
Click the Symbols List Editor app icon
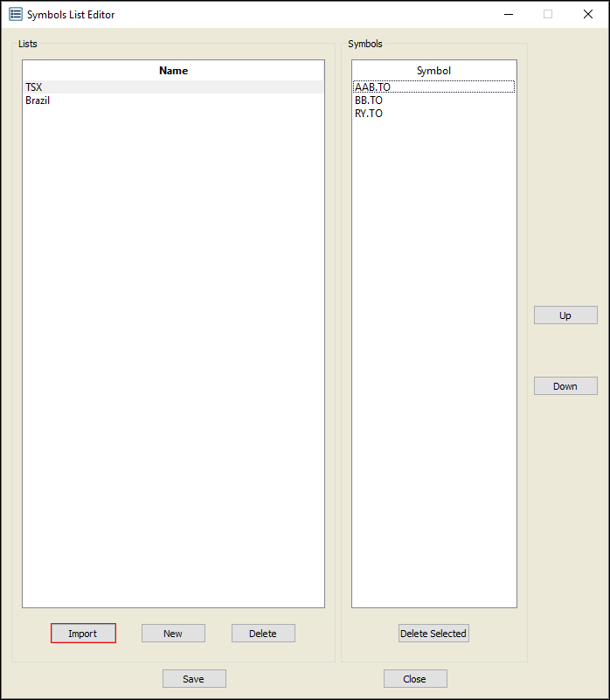15,15
